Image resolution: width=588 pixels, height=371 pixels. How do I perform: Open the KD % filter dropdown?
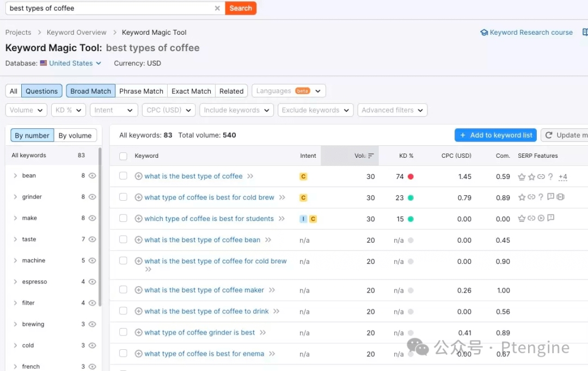pos(69,110)
